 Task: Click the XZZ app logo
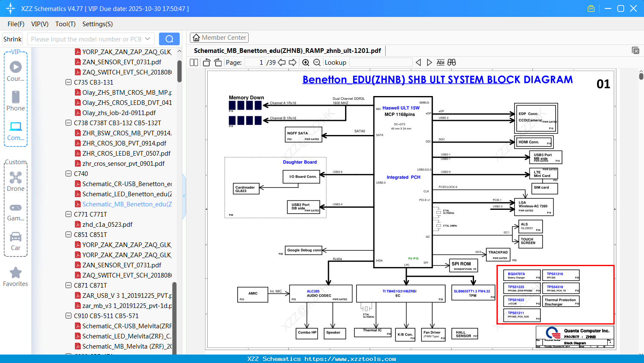coord(11,8)
